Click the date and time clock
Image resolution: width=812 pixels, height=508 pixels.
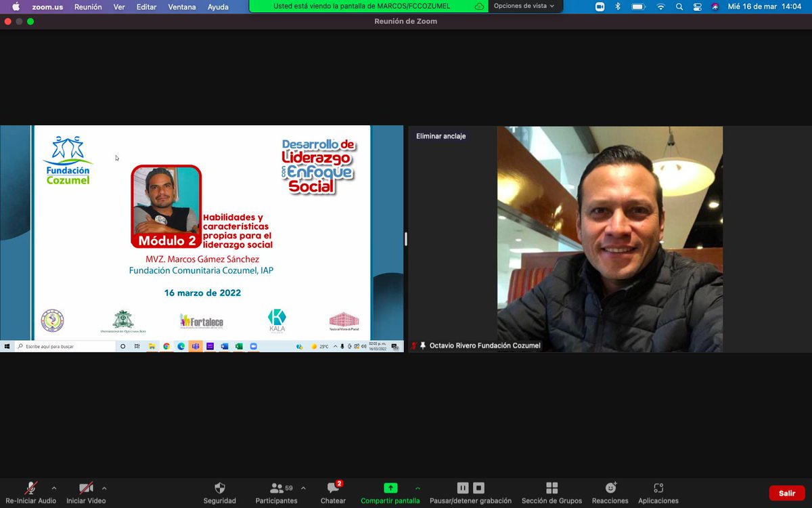(763, 7)
